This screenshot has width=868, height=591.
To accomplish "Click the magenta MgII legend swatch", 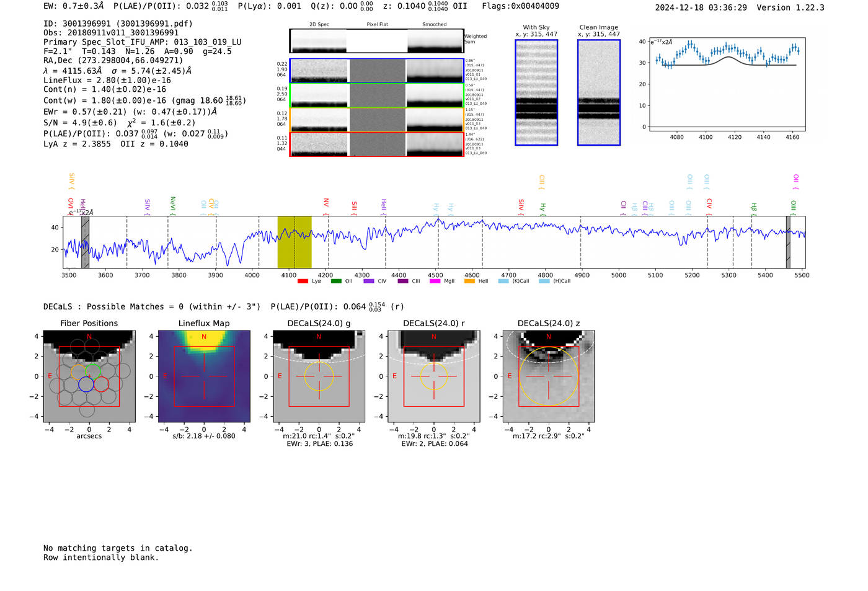I will 435,281.
